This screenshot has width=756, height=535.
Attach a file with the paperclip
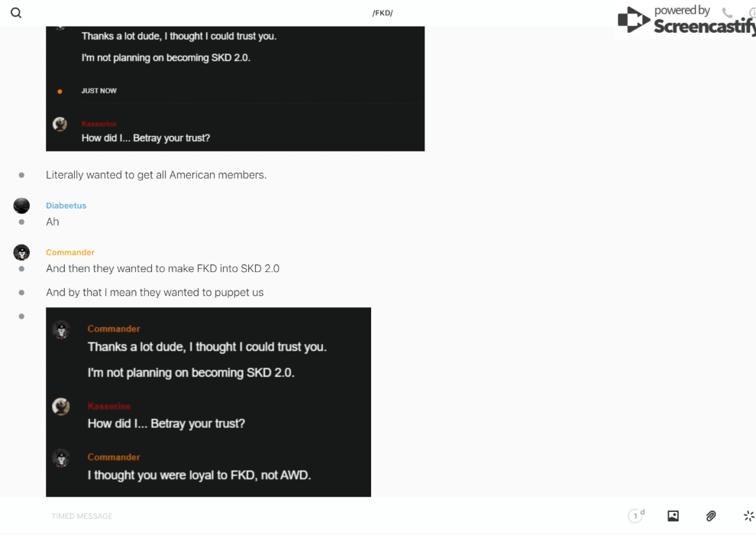click(x=711, y=516)
